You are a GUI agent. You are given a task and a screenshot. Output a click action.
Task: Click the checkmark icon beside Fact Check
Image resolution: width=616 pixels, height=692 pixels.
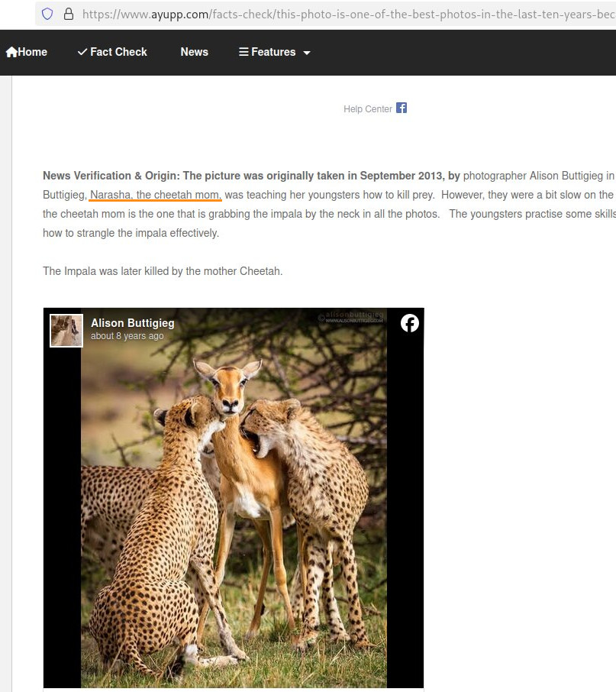82,52
